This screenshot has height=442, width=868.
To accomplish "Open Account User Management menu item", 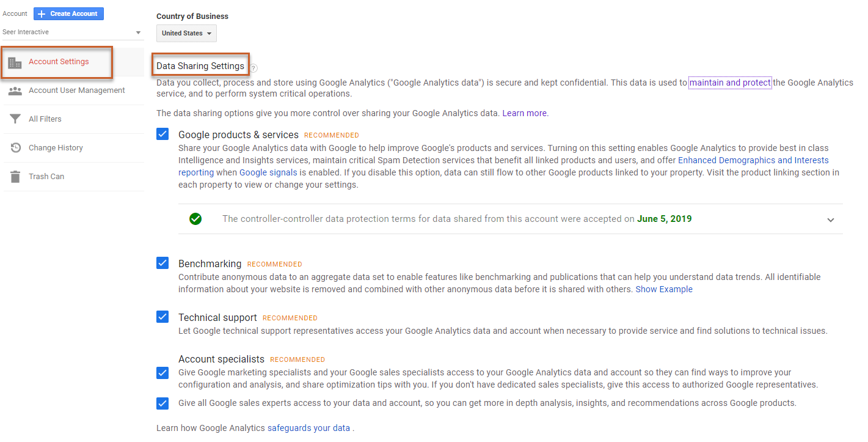I will 76,90.
